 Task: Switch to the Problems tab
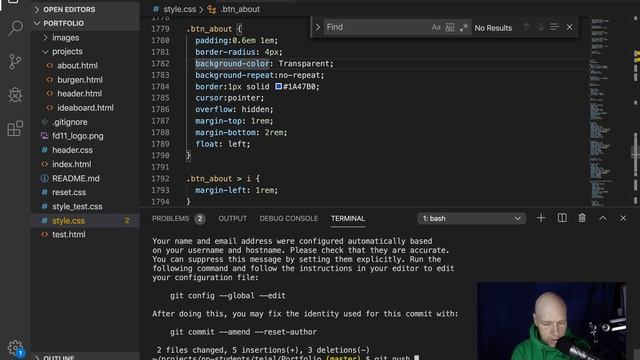(171, 218)
